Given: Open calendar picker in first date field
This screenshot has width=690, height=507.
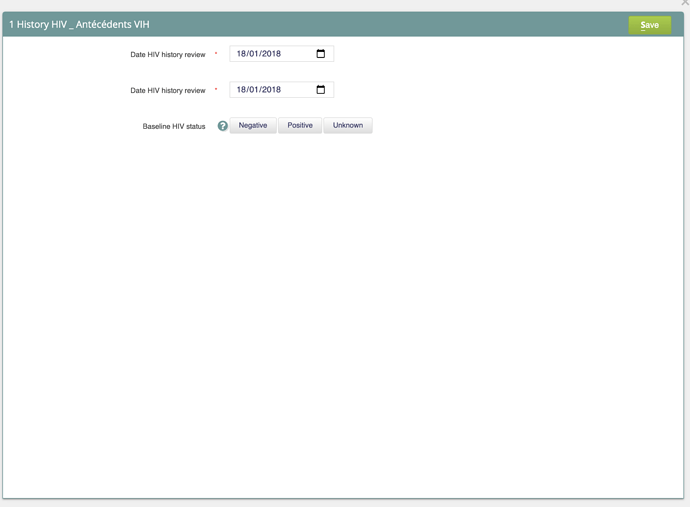Looking at the screenshot, I should pyautogui.click(x=321, y=54).
